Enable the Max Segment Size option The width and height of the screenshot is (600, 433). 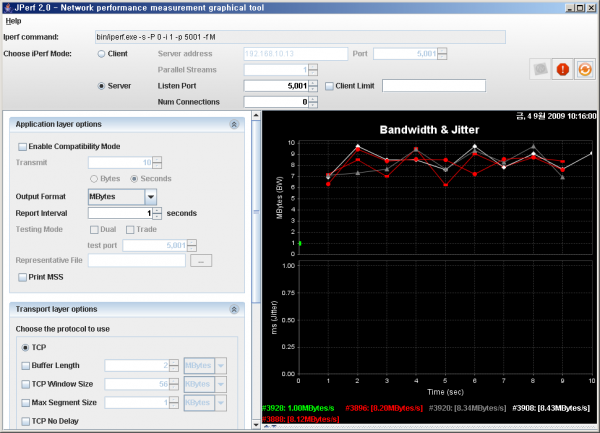point(25,402)
